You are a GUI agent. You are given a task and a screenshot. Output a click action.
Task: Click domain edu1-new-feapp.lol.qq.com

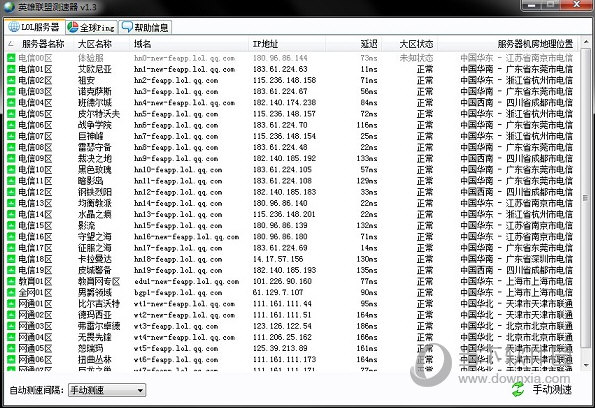point(186,281)
